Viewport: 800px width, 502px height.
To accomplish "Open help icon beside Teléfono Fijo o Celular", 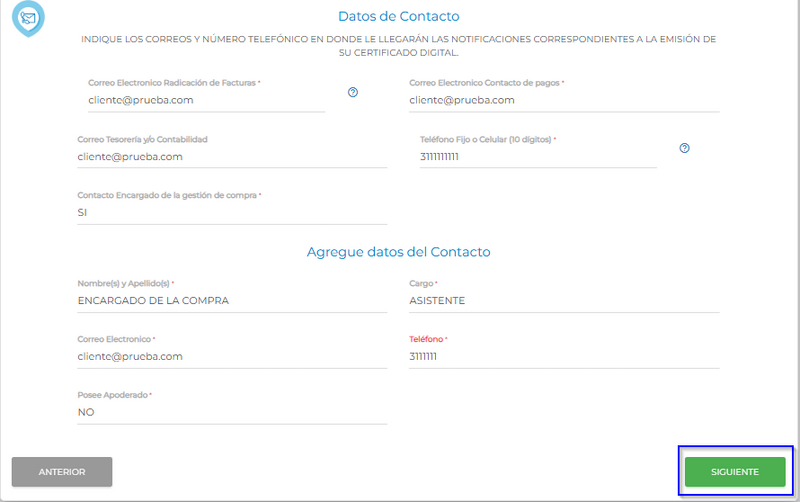I will pos(685,148).
